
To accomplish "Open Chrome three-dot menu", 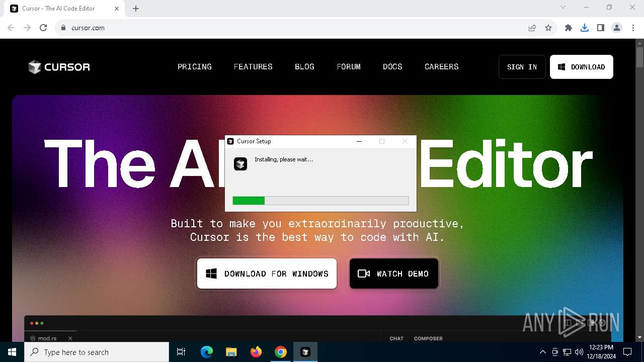I will (633, 28).
